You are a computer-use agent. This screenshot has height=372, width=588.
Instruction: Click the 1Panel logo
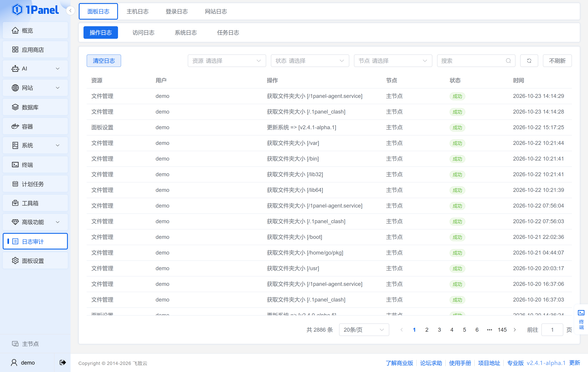click(35, 10)
